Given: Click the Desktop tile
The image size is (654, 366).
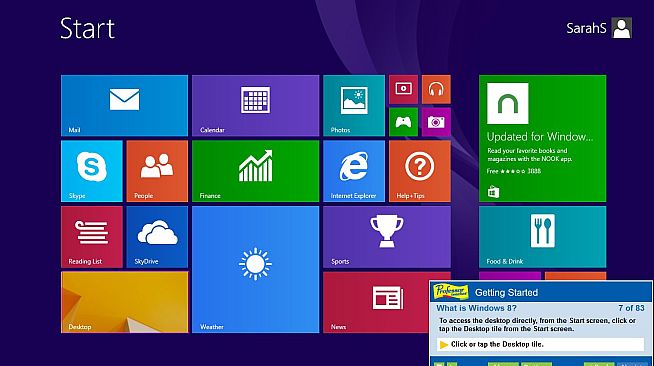Looking at the screenshot, I should pyautogui.click(x=124, y=302).
